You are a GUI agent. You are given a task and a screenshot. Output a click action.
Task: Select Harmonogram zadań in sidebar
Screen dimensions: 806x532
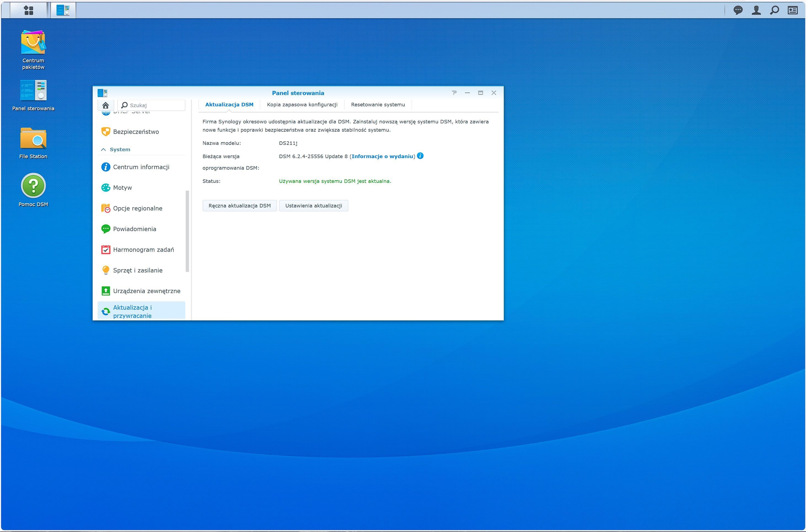141,250
